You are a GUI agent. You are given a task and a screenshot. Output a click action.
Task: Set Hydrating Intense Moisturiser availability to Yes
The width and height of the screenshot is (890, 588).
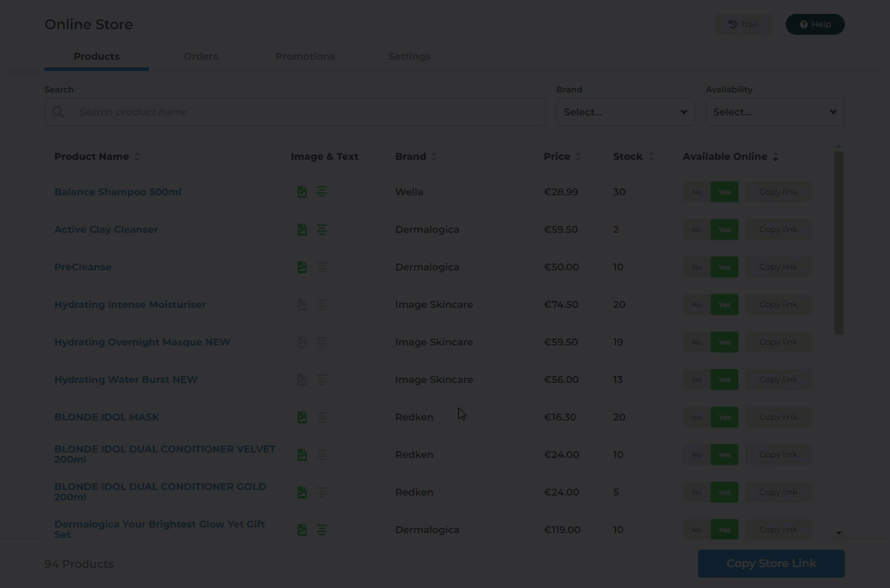coord(725,304)
